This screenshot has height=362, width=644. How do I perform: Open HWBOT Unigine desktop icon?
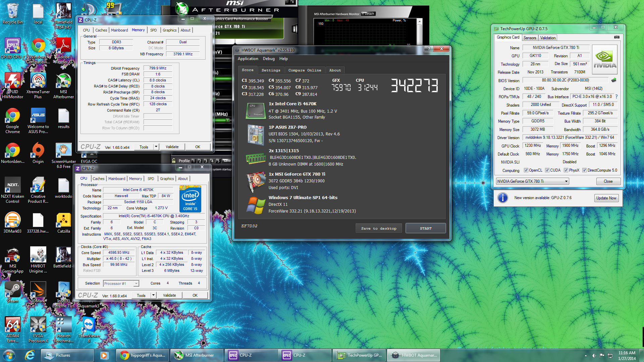click(38, 260)
